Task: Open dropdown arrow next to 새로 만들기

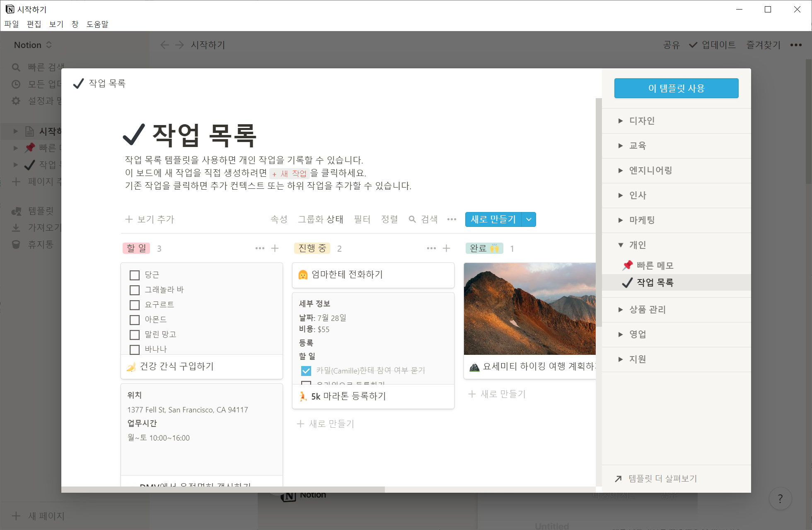Action: [x=529, y=219]
